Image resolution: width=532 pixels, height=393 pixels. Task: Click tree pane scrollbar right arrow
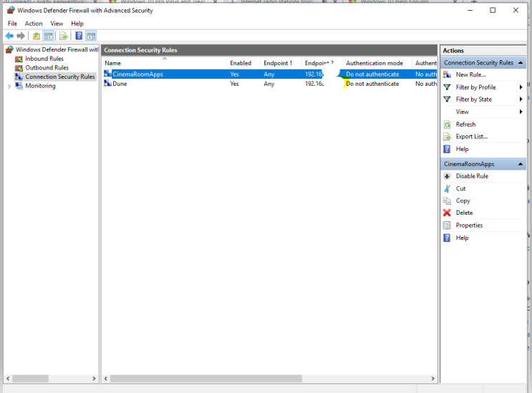(94, 379)
